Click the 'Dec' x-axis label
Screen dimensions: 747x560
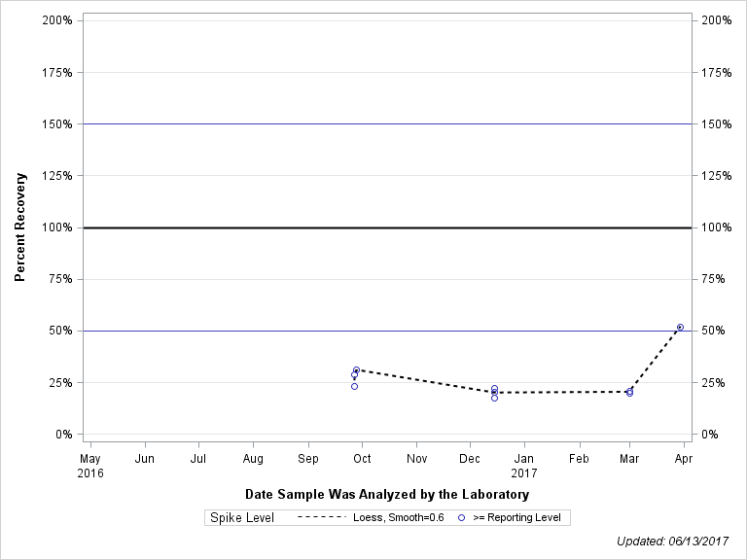(x=470, y=459)
